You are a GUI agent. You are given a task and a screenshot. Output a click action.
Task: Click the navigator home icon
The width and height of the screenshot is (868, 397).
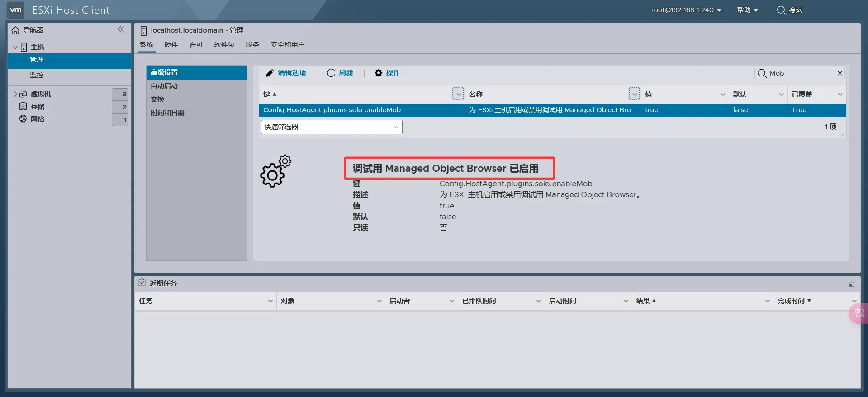click(15, 30)
